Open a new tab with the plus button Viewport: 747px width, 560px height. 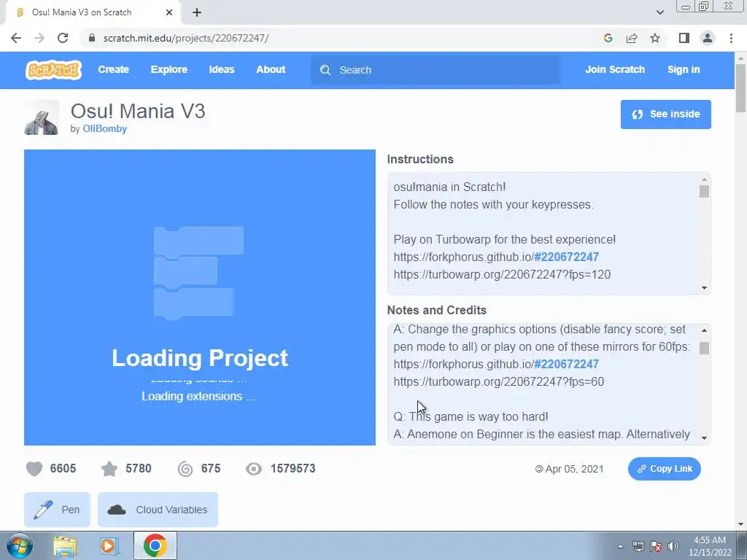pyautogui.click(x=197, y=12)
